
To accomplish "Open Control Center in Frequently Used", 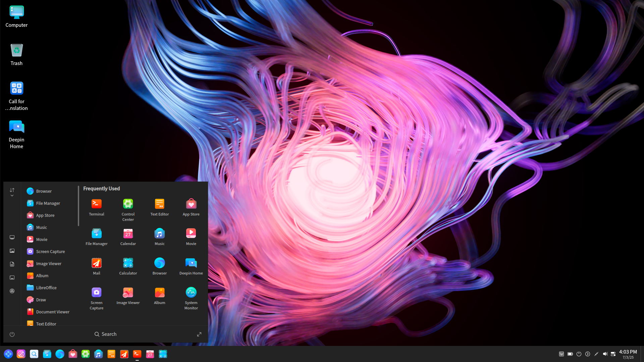I will pyautogui.click(x=128, y=210).
